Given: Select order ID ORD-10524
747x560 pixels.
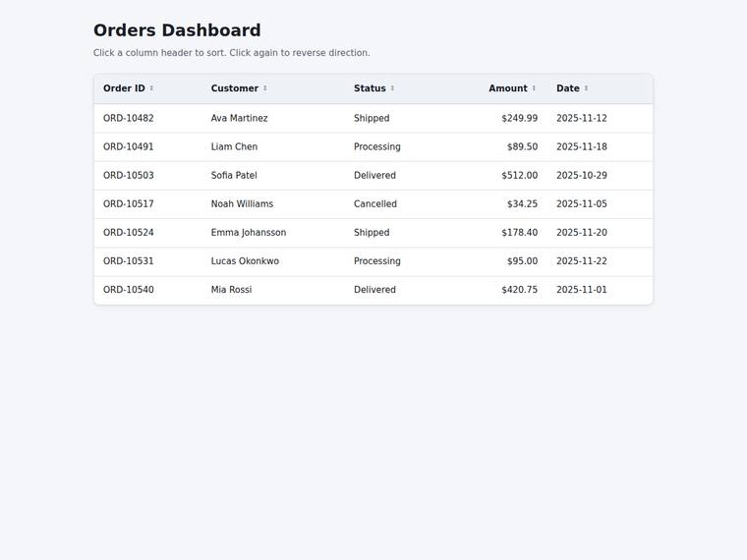Looking at the screenshot, I should [129, 233].
